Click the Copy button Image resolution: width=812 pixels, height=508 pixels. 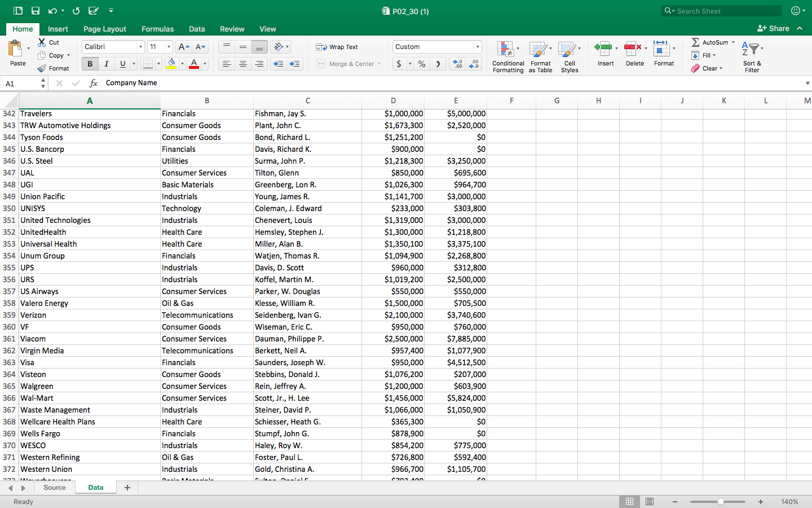click(x=51, y=55)
